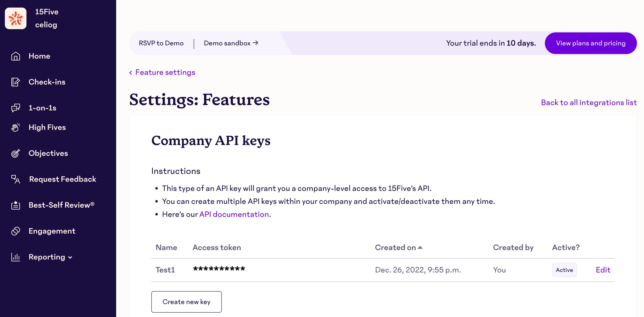
Task: Click the Engagement icon in sidebar
Action: pos(16,231)
